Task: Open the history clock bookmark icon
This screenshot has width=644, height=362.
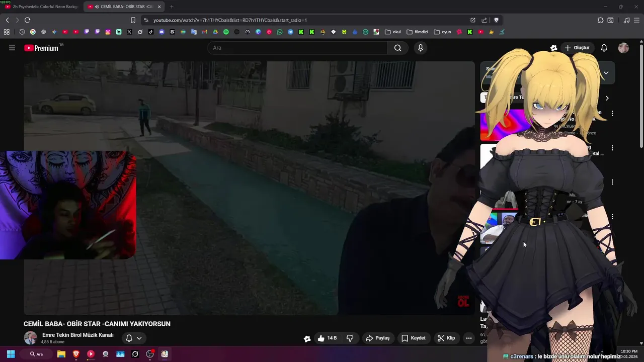Action: (22, 32)
